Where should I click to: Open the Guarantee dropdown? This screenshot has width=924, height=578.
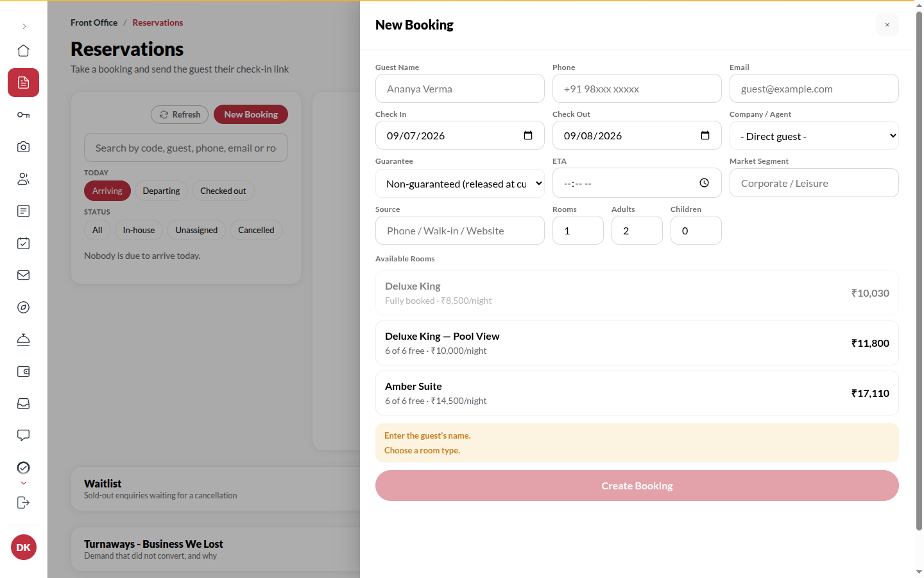(460, 183)
